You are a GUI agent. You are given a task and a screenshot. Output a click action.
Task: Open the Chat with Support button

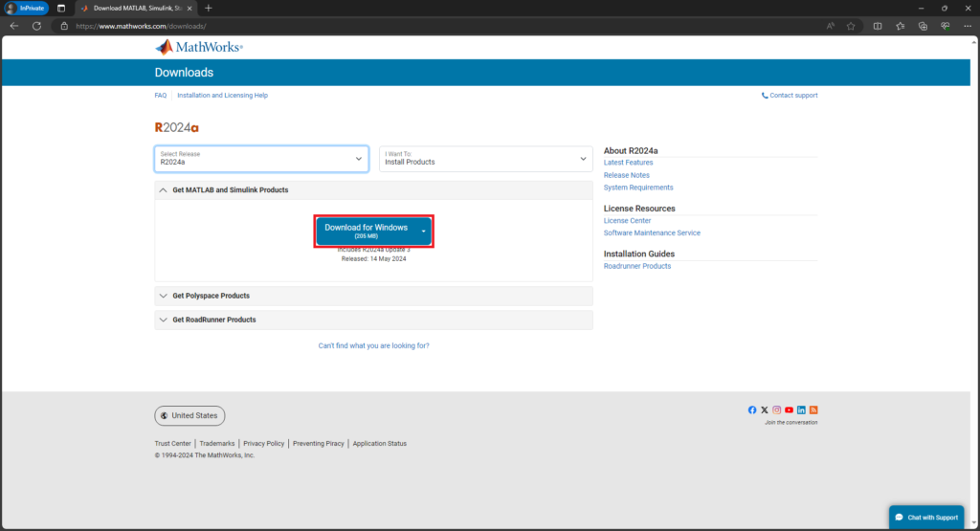pyautogui.click(x=925, y=518)
